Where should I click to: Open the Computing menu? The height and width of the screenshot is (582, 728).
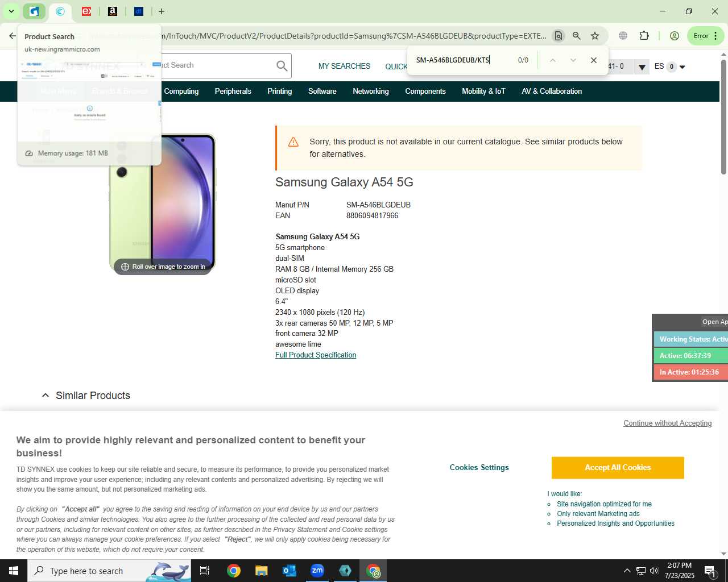181,92
